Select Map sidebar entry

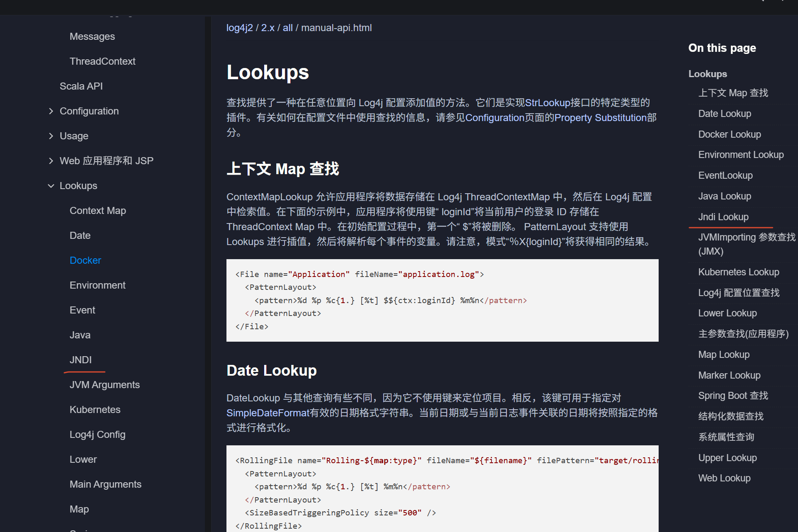point(79,509)
